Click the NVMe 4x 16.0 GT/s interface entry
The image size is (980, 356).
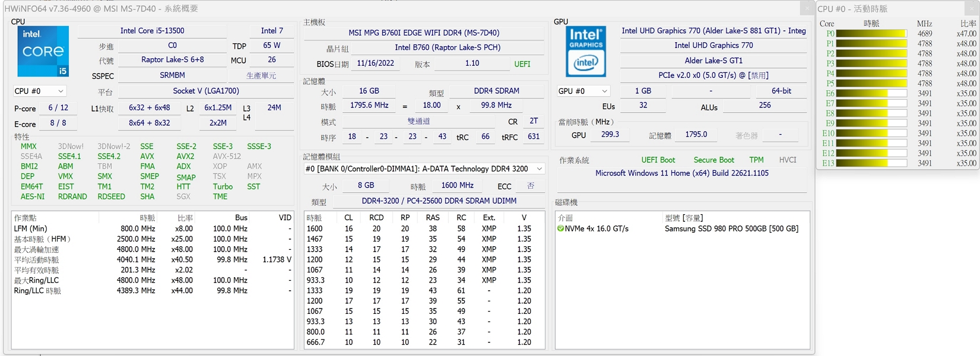click(597, 228)
